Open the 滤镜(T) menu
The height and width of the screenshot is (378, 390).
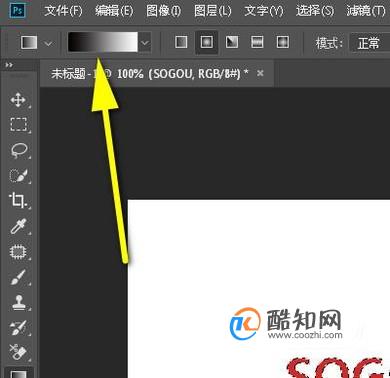(366, 11)
